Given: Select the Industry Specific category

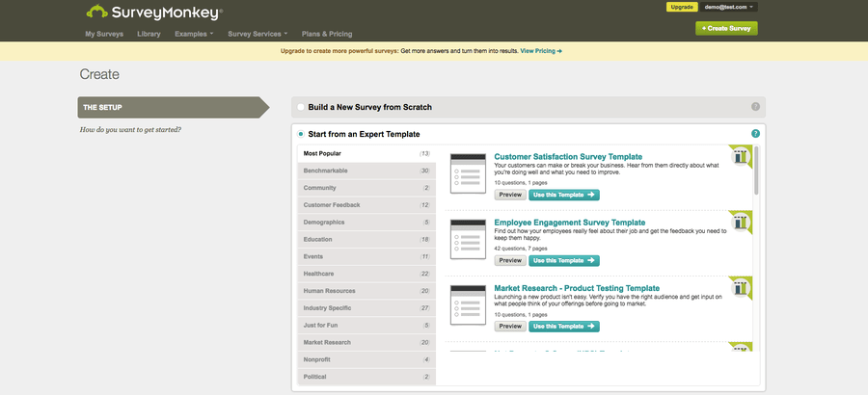Looking at the screenshot, I should [x=366, y=308].
